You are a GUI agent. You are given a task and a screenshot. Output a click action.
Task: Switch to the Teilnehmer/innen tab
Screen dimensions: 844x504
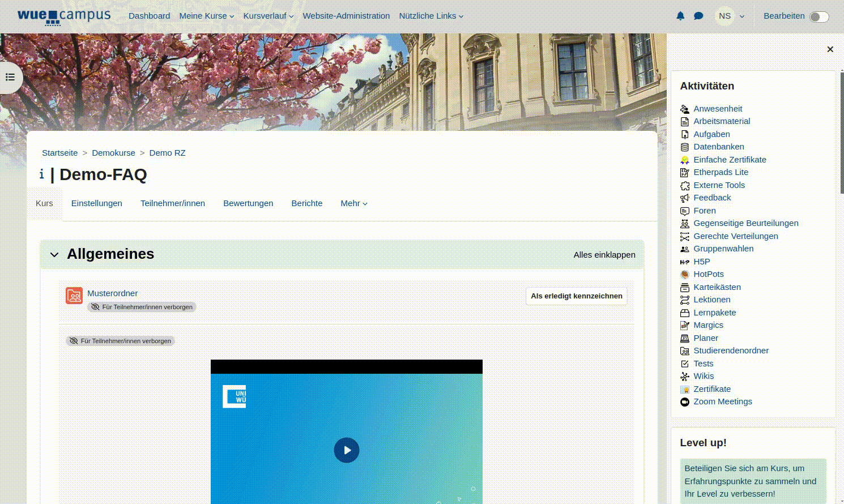(173, 203)
